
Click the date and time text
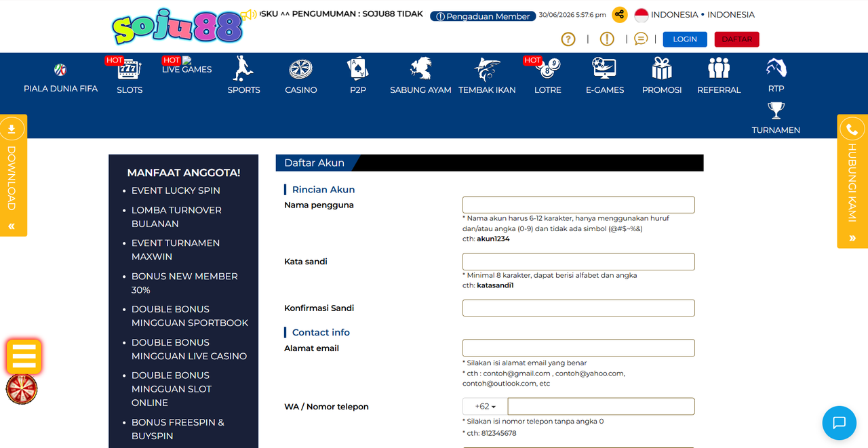[572, 15]
